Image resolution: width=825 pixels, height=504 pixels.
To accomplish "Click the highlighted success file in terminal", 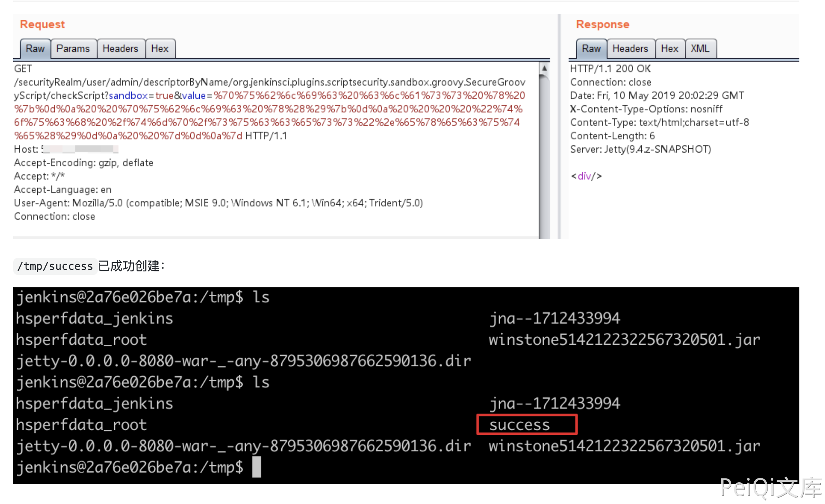I will [519, 425].
